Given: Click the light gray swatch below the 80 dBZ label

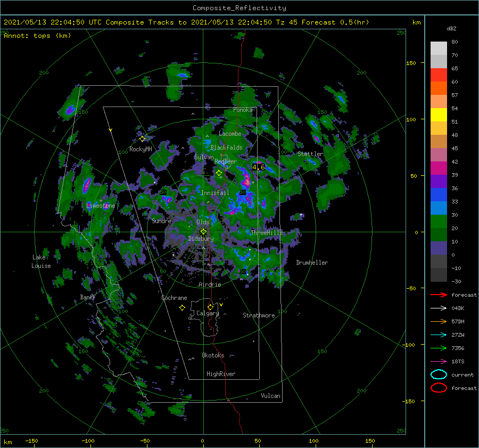Looking at the screenshot, I should 439,48.
